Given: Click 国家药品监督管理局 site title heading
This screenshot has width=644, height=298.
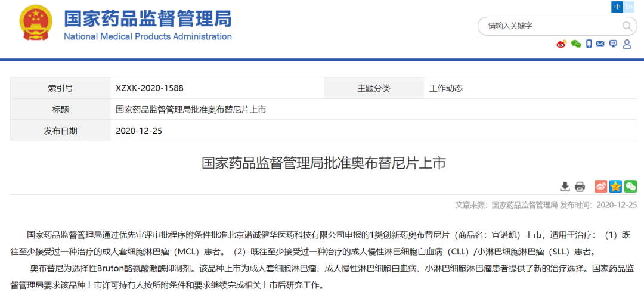Looking at the screenshot, I should tap(148, 18).
